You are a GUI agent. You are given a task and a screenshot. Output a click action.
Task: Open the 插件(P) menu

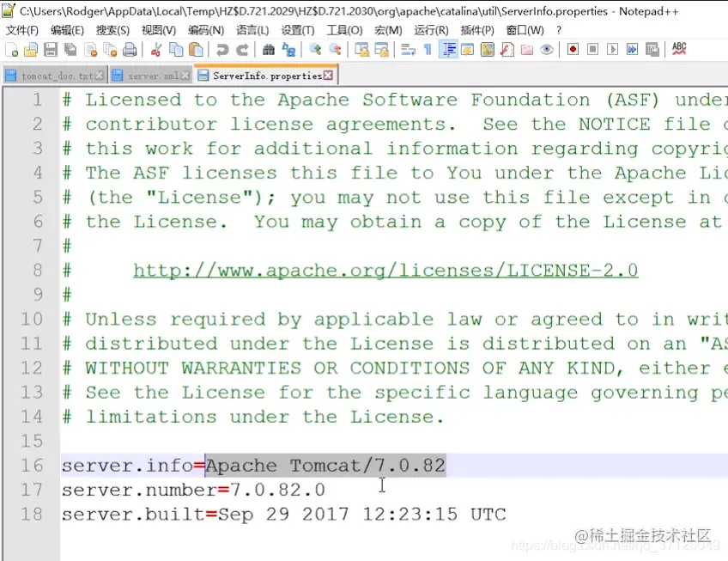(x=476, y=30)
